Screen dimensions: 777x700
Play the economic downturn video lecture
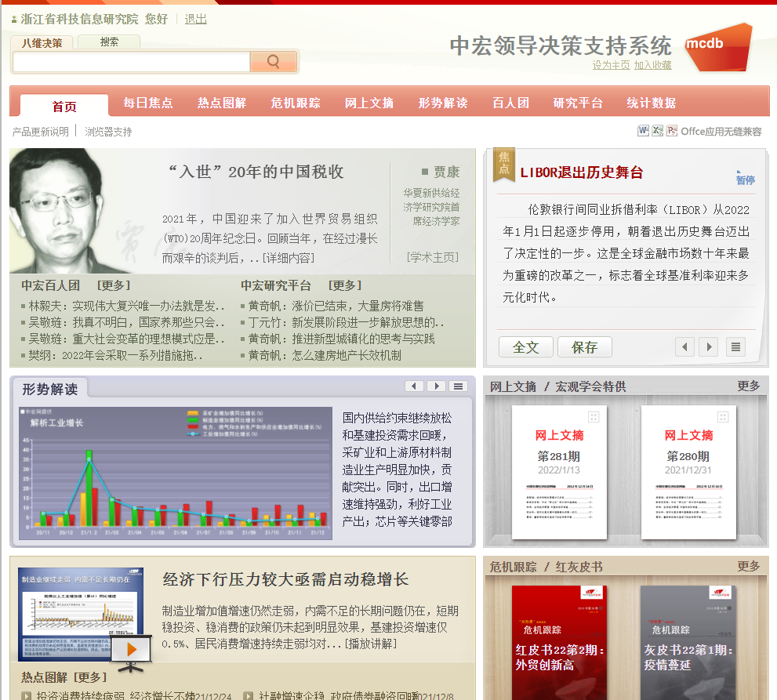131,649
